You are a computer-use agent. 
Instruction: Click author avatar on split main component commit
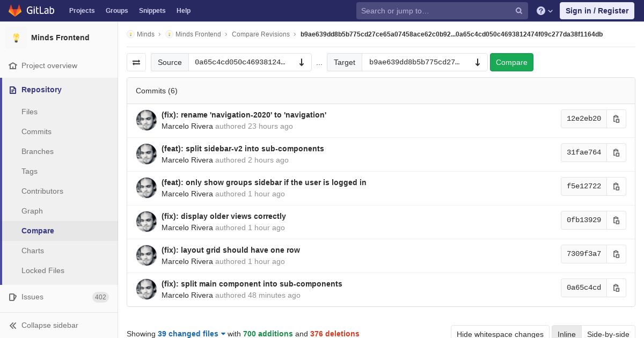(x=147, y=289)
